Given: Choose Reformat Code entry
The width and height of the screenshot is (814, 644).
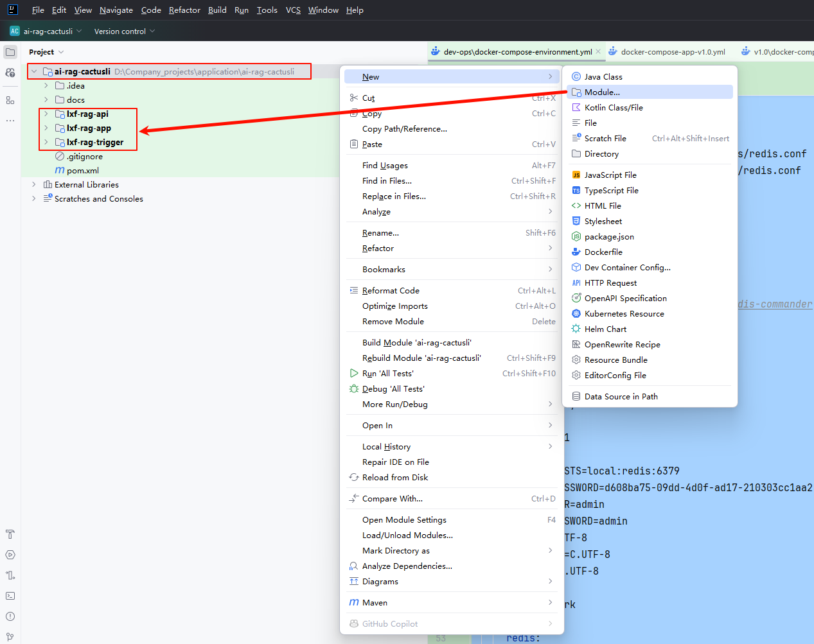Looking at the screenshot, I should 452,290.
